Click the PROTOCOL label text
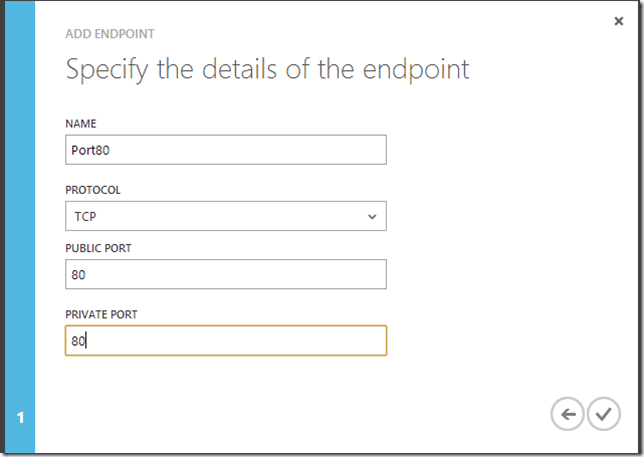 tap(93, 190)
